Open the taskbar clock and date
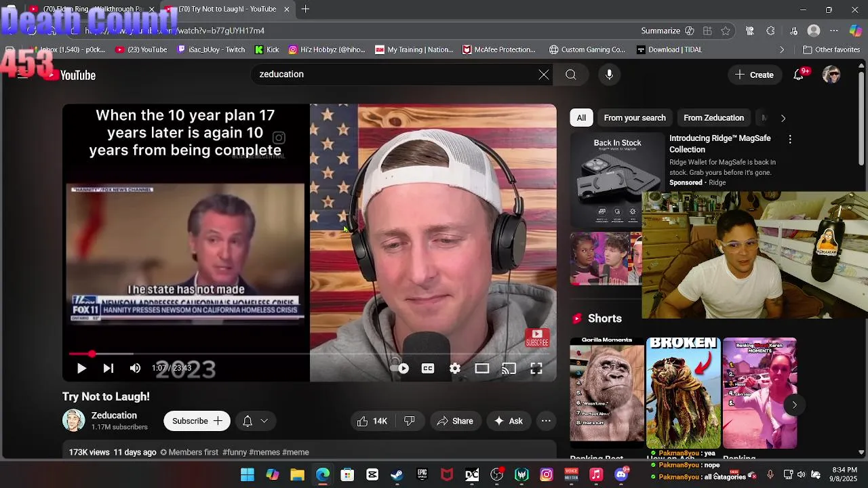The height and width of the screenshot is (488, 868). coord(844,474)
